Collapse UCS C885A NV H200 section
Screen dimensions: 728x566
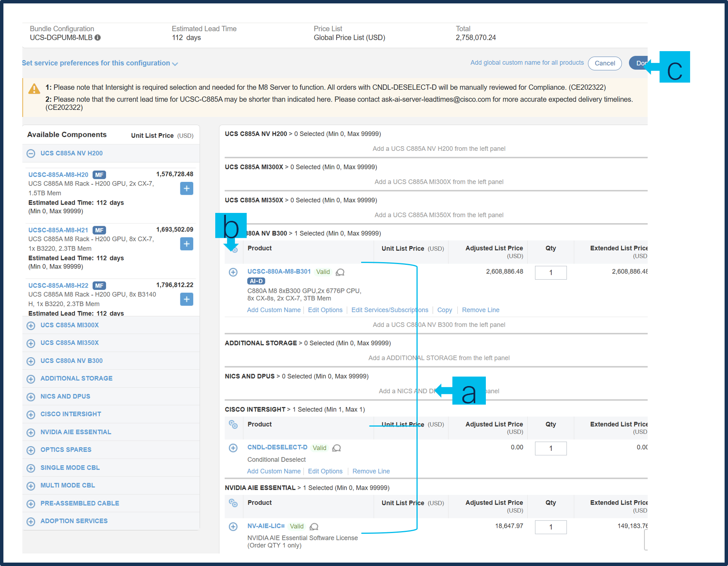(x=31, y=153)
